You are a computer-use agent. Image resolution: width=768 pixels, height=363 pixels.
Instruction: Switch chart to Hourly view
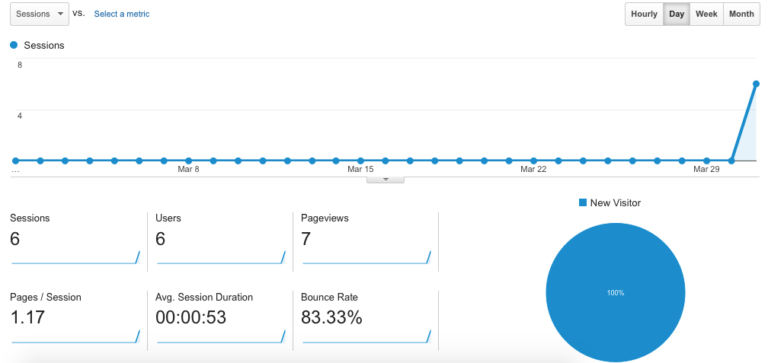(x=644, y=14)
